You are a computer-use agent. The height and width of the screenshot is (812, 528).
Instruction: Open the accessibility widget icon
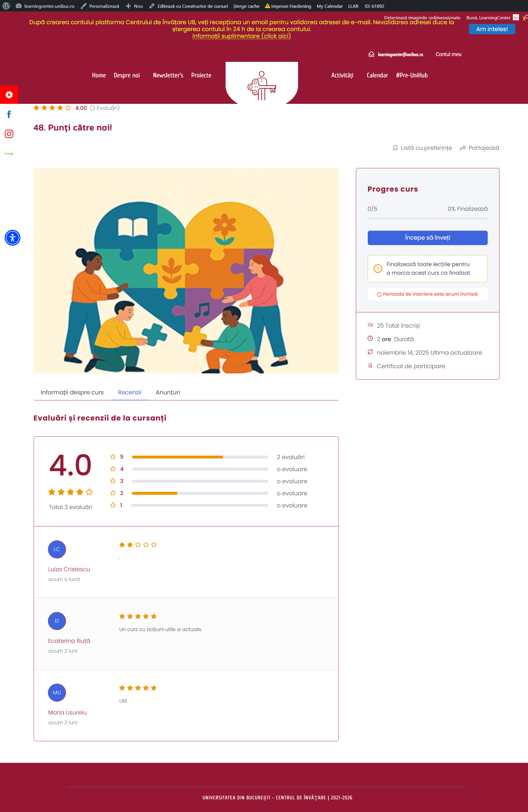click(x=12, y=238)
